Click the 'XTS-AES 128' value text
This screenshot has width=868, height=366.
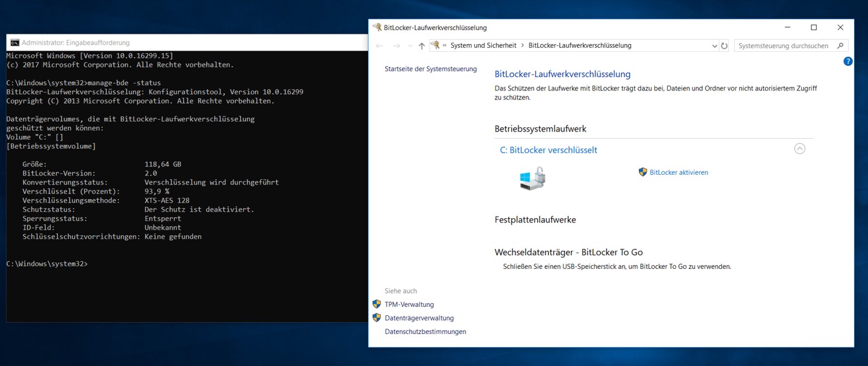167,200
